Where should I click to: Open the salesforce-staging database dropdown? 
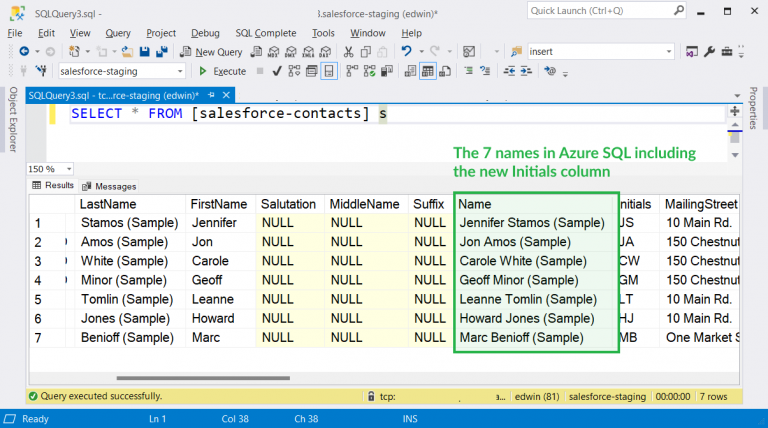(180, 71)
